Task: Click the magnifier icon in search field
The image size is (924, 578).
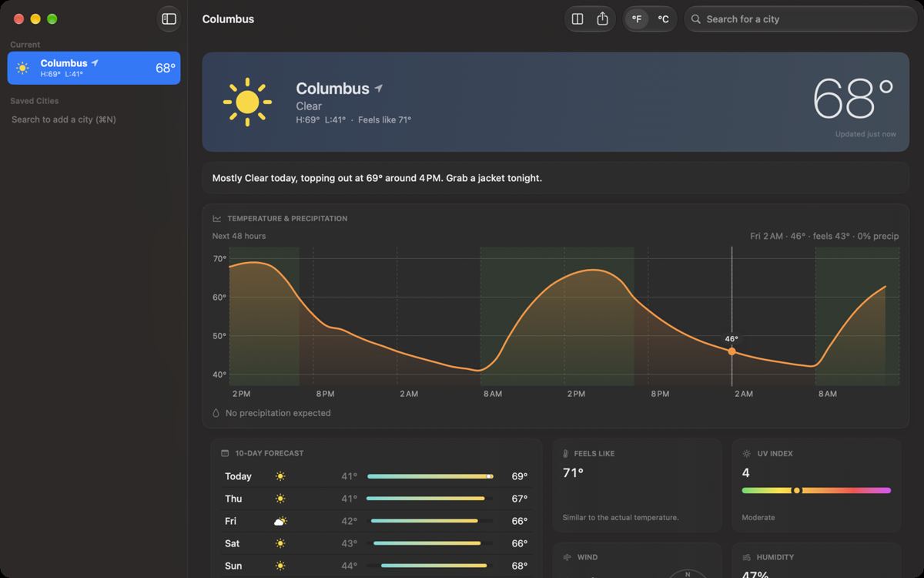Action: click(x=696, y=19)
